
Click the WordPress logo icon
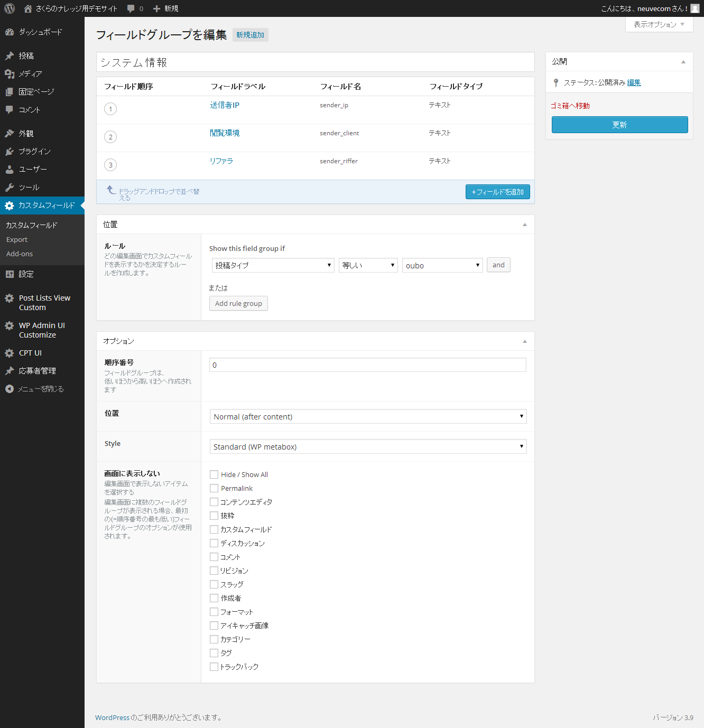click(x=10, y=8)
